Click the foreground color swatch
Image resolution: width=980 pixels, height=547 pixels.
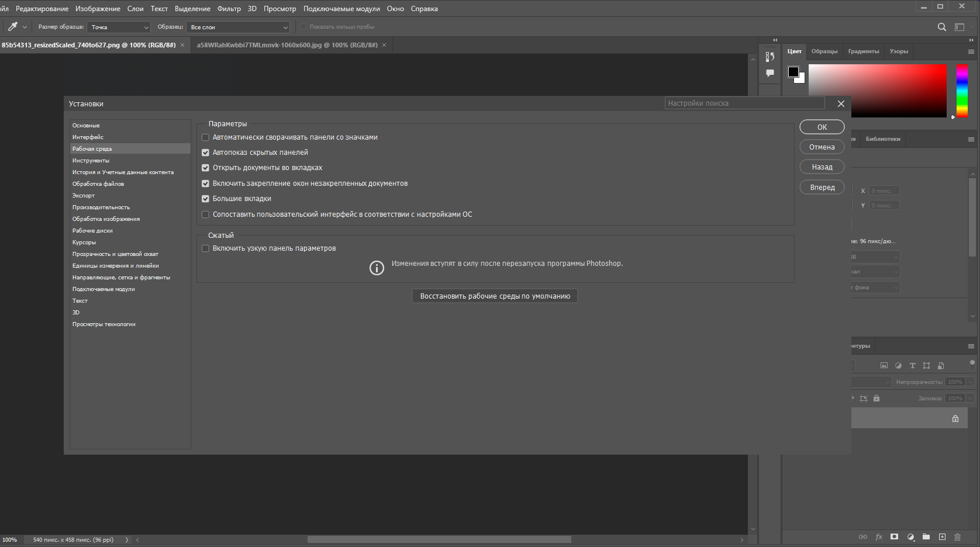793,72
